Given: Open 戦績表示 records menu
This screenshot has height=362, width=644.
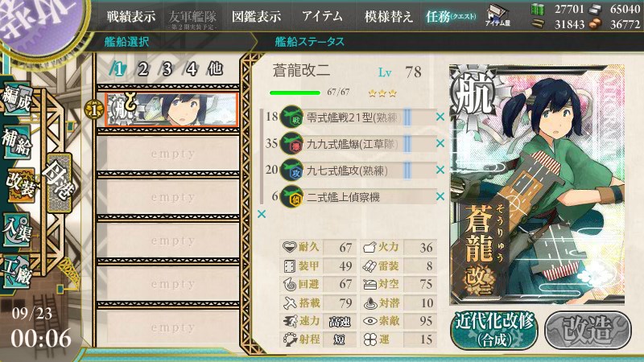Looking at the screenshot, I should coord(130,16).
